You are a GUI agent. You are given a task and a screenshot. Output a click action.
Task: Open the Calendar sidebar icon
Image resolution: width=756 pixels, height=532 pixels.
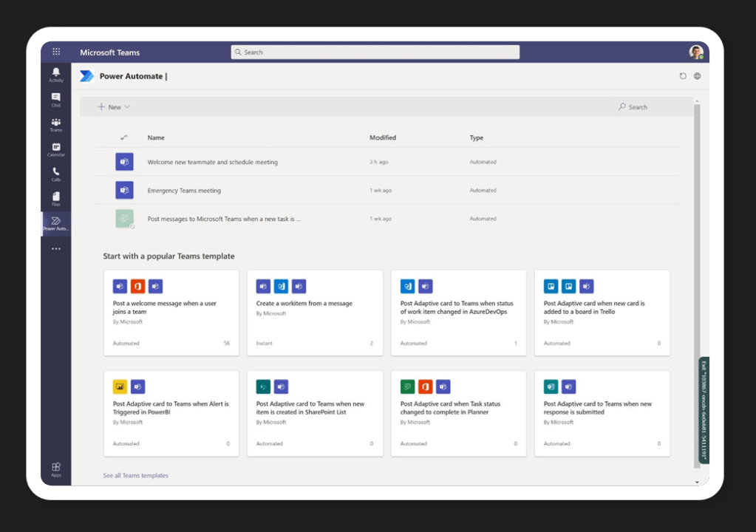click(56, 149)
